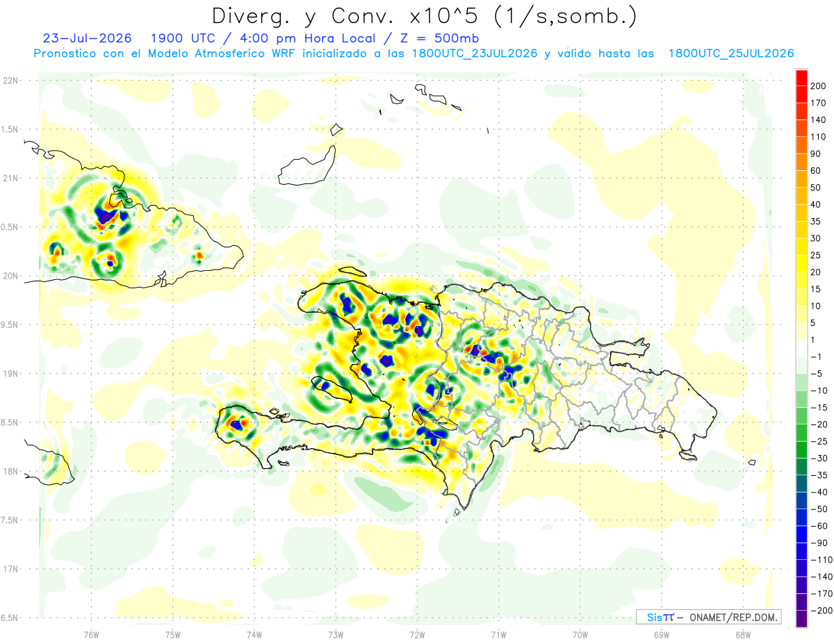Screen dimensions: 834x644
Task: Click longitude label "68W"
Action: point(743,634)
